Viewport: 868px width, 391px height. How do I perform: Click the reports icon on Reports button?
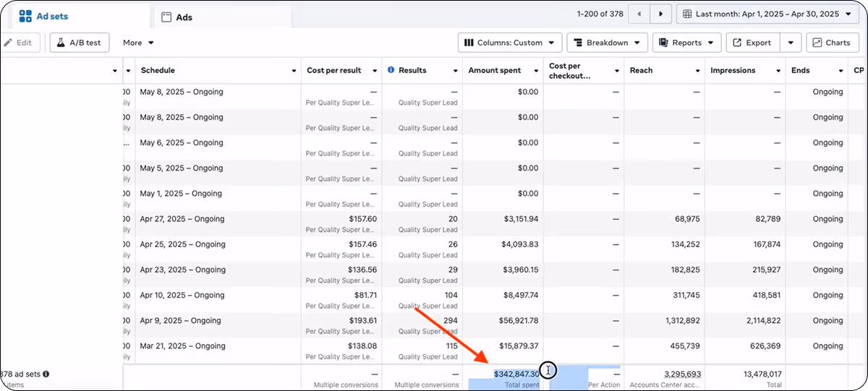(663, 43)
